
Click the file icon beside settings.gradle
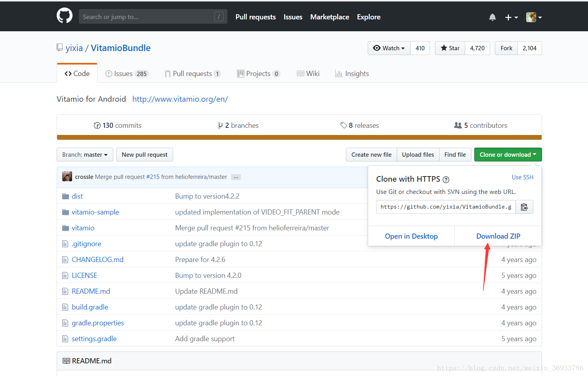coord(65,339)
